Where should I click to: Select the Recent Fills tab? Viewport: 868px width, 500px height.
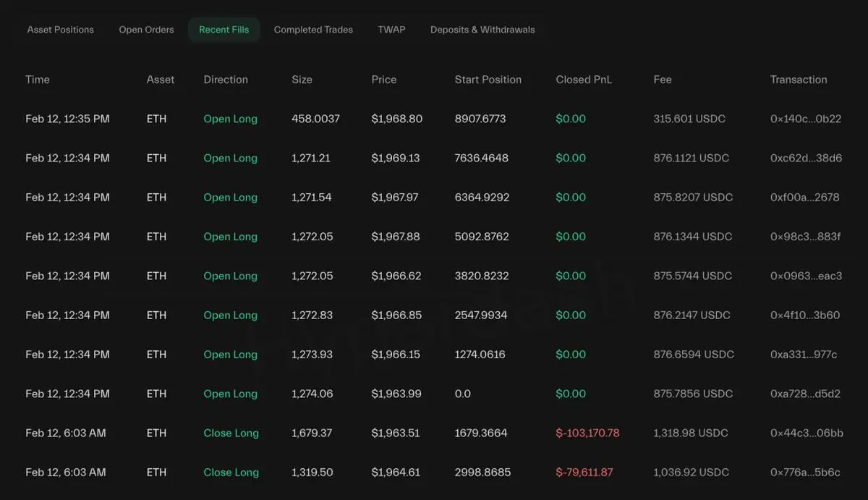click(x=224, y=30)
